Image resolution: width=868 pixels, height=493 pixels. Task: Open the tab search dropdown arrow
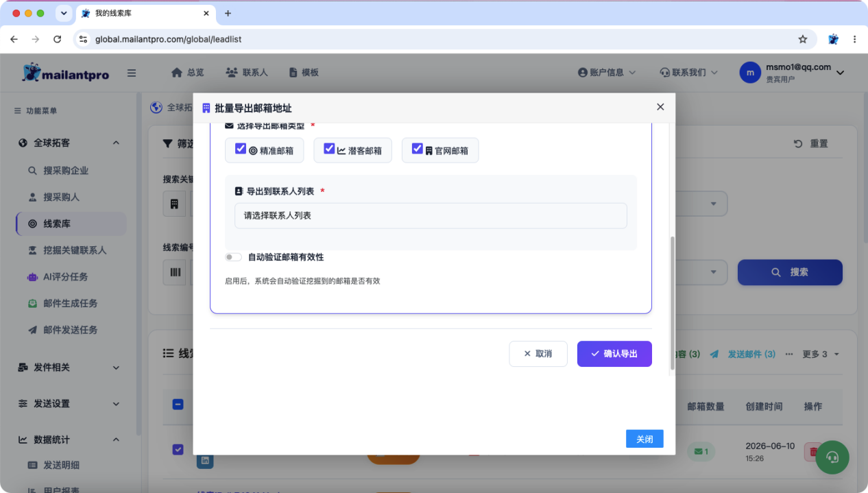coord(64,13)
